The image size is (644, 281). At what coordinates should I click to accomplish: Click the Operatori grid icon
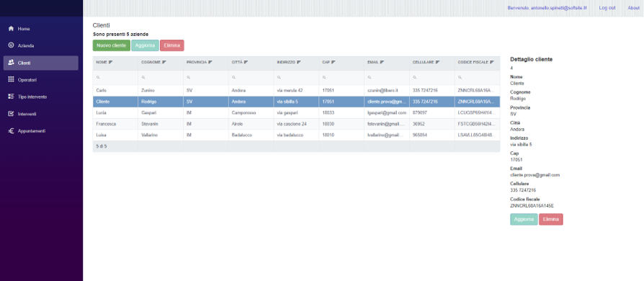pyautogui.click(x=11, y=79)
